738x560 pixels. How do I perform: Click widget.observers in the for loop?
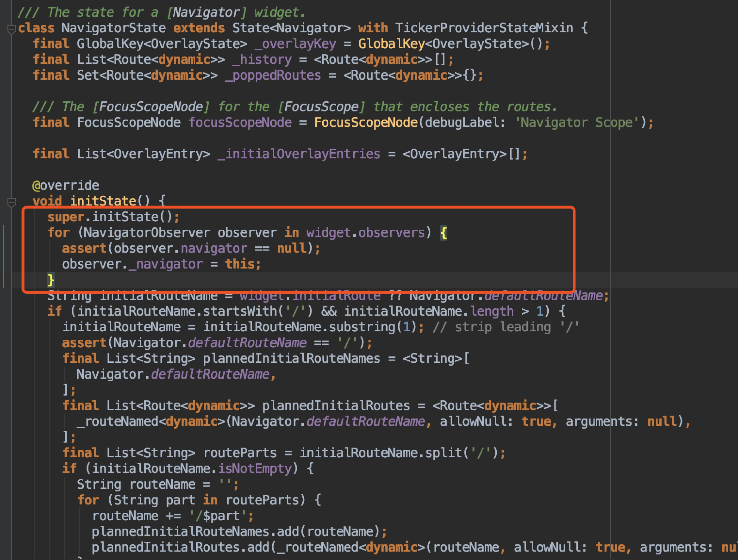pyautogui.click(x=366, y=233)
